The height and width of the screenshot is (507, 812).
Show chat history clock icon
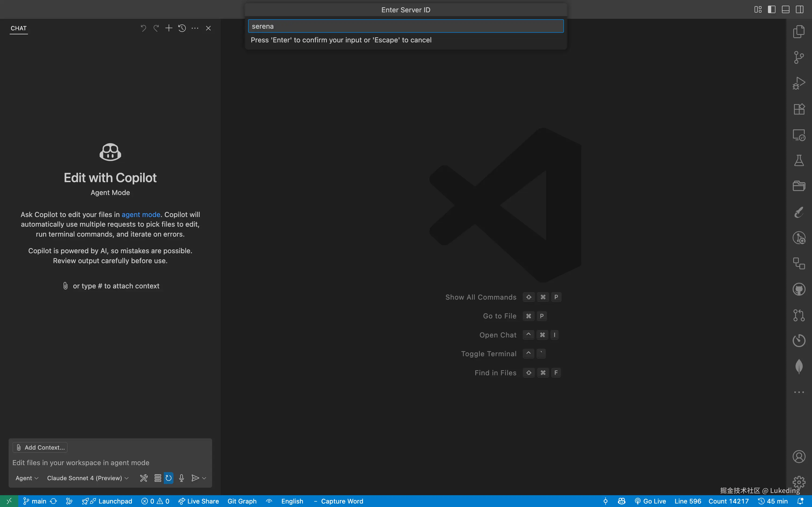(182, 28)
